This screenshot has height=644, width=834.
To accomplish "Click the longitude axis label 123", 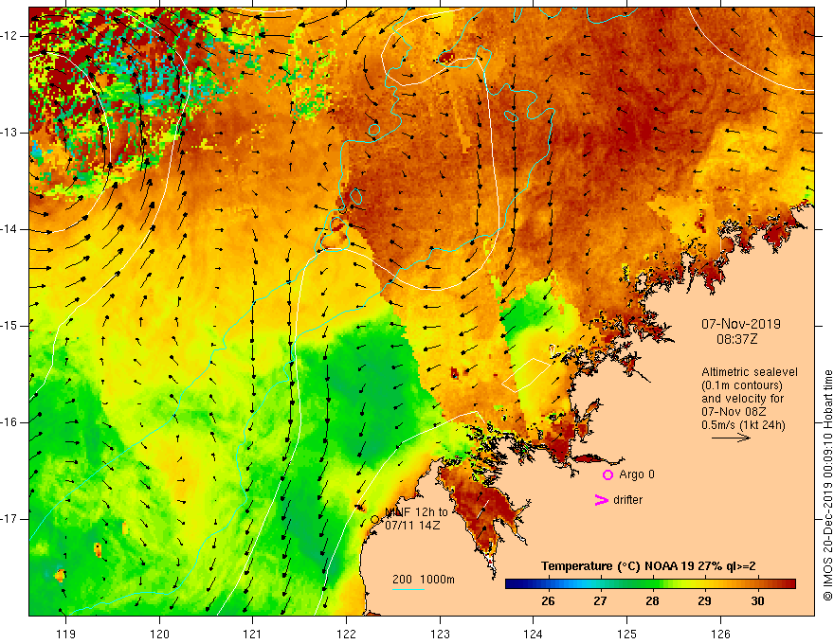I will (x=440, y=634).
